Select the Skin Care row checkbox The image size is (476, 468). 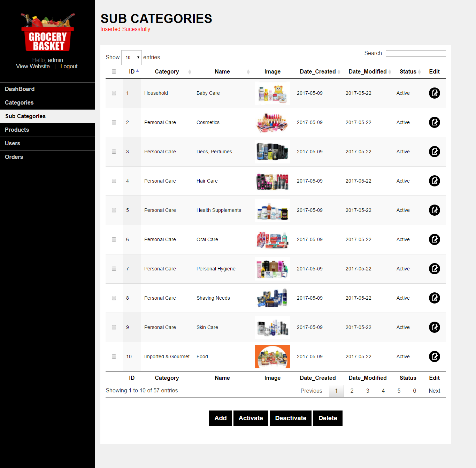click(114, 327)
